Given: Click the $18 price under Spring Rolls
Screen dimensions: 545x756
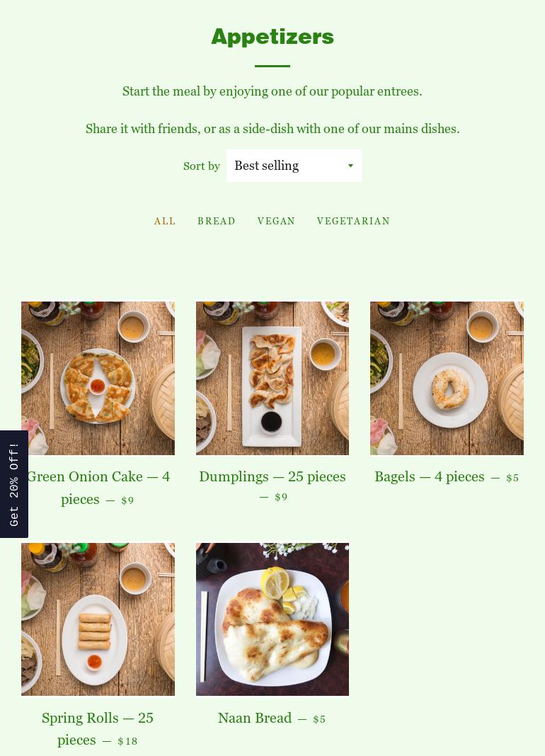Looking at the screenshot, I should pyautogui.click(x=127, y=741).
